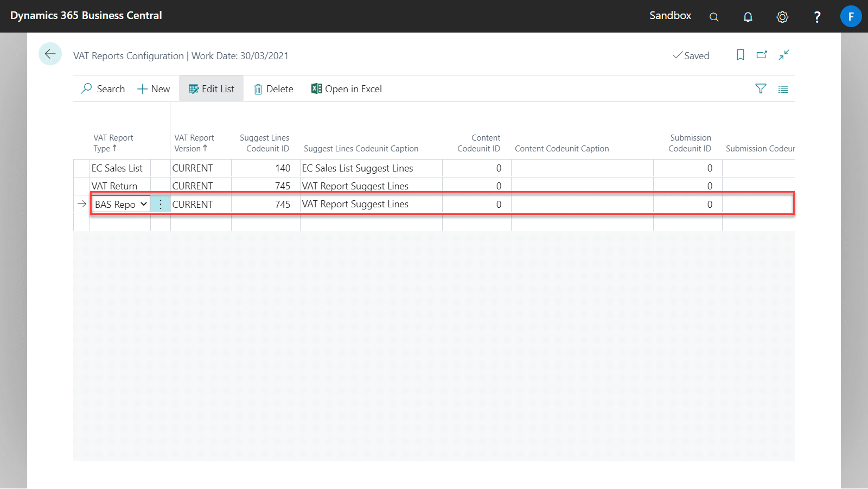This screenshot has width=868, height=489.
Task: Collapse the page view
Action: pos(784,55)
